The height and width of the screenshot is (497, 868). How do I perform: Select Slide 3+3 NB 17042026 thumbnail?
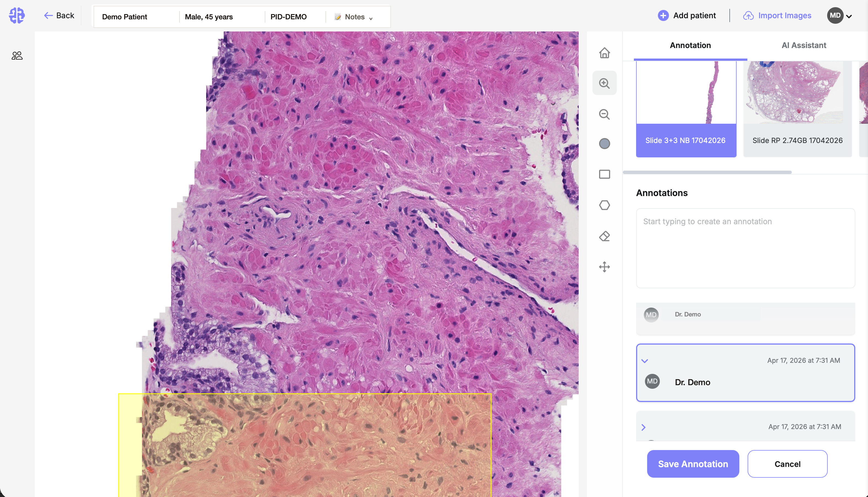pos(686,109)
